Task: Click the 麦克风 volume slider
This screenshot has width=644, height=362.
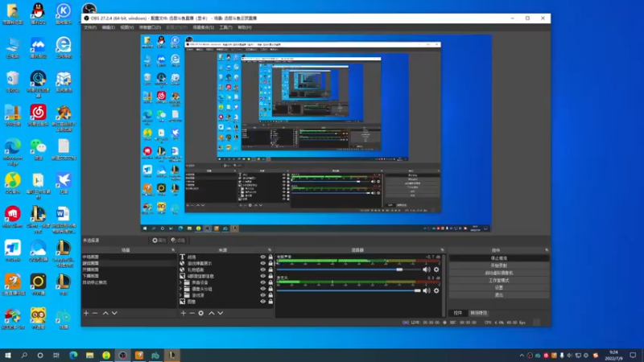Action: (x=349, y=290)
